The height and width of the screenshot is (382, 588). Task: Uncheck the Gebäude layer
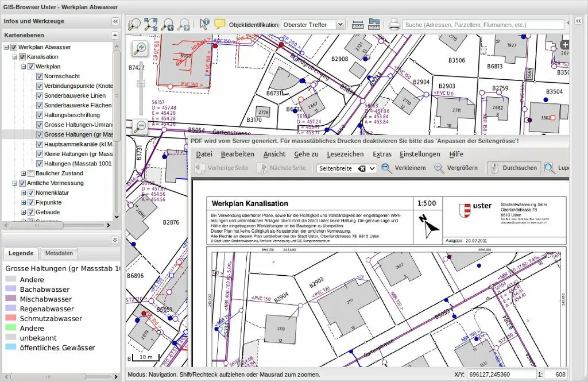(31, 213)
